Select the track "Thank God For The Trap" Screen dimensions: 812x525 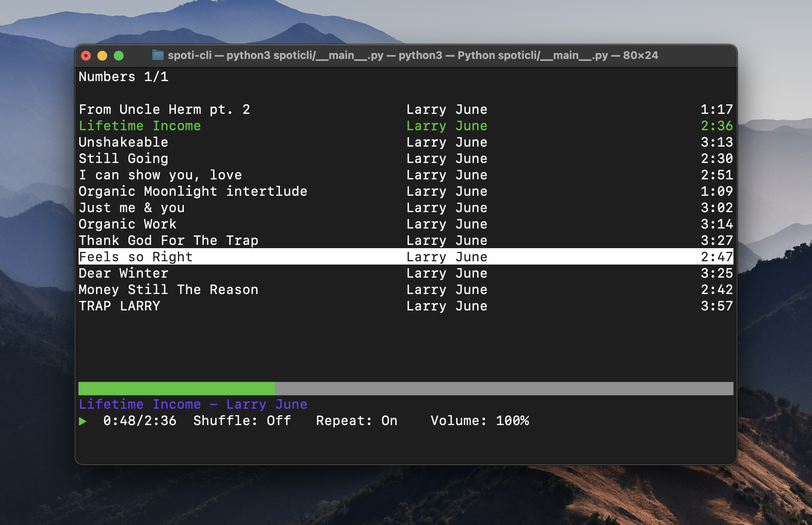tap(169, 240)
